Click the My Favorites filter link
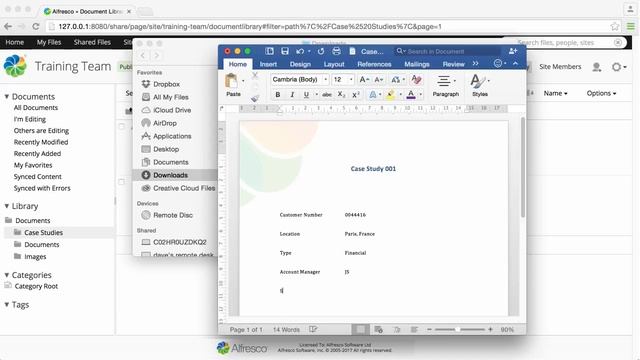640x360 pixels. (x=33, y=165)
